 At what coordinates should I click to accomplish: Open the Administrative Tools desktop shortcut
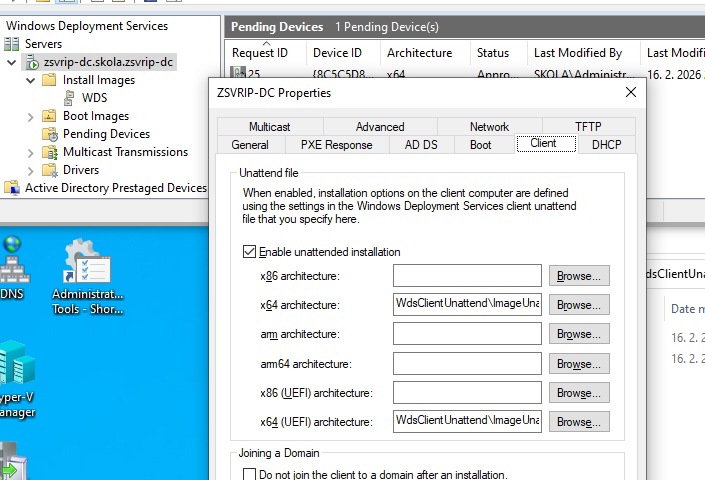(x=87, y=262)
